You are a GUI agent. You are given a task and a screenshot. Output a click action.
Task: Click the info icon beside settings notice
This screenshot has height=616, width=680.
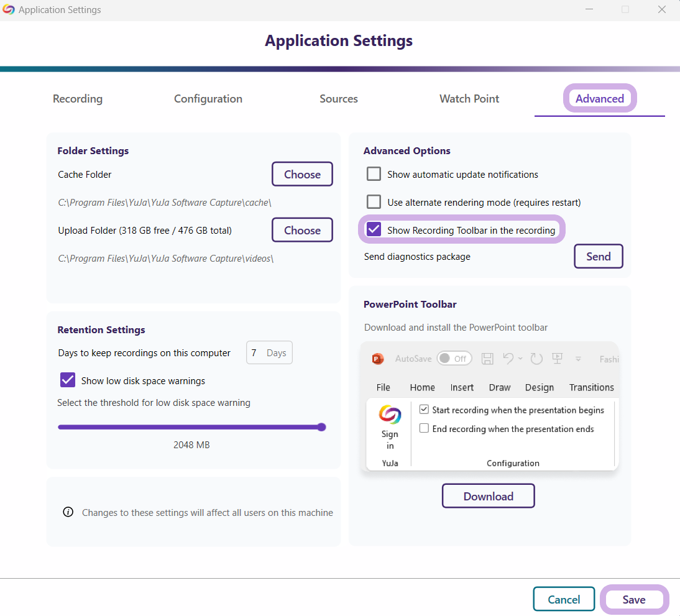click(x=68, y=513)
